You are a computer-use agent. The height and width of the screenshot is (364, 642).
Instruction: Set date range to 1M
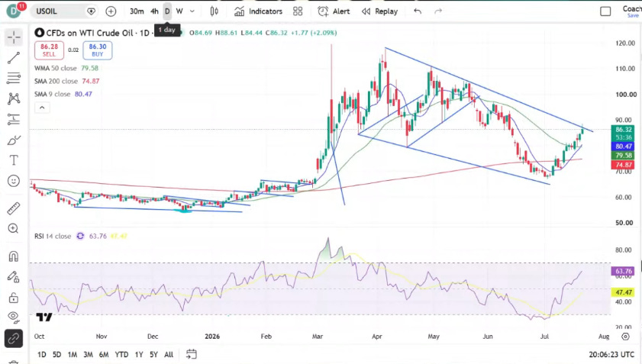pos(73,355)
